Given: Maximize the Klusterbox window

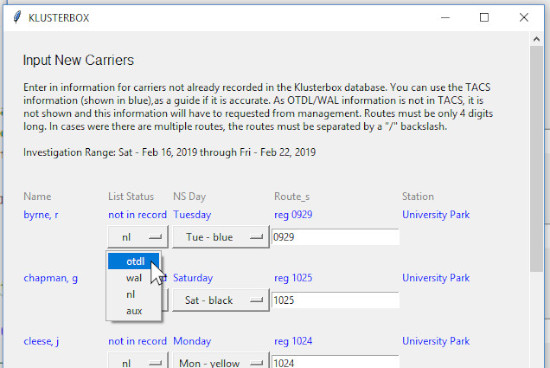Looking at the screenshot, I should pos(484,18).
